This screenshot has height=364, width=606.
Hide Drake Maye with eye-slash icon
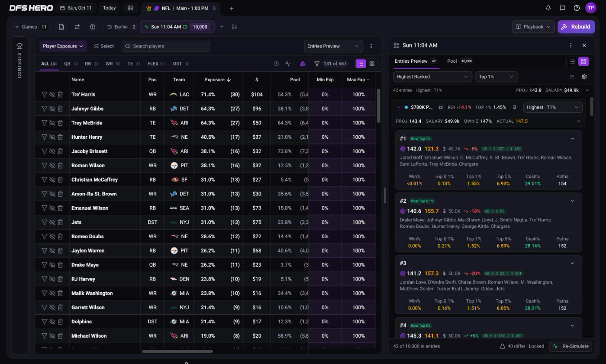(52, 265)
